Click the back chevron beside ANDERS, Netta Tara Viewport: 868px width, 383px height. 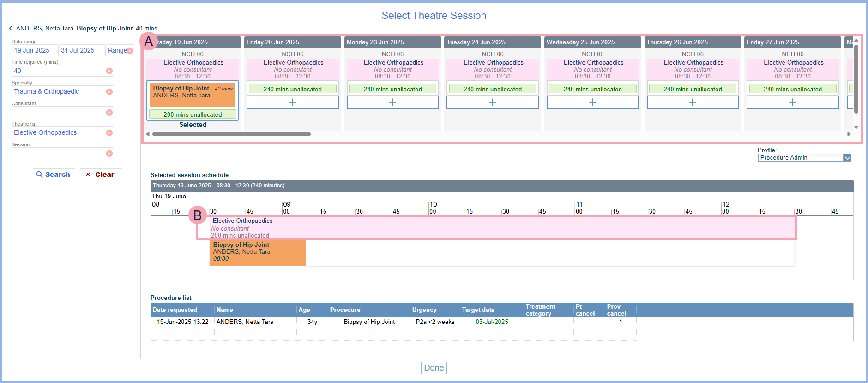tap(11, 29)
